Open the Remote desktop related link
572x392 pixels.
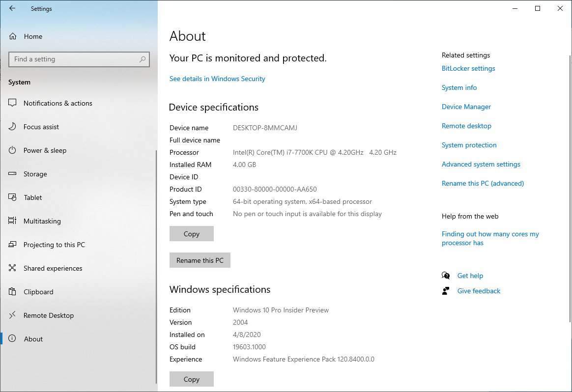(466, 126)
